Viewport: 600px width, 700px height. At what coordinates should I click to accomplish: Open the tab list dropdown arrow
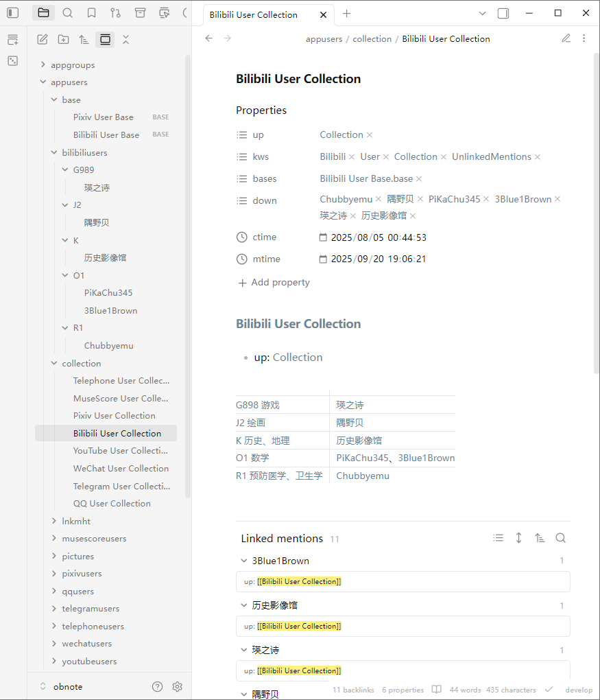click(482, 14)
